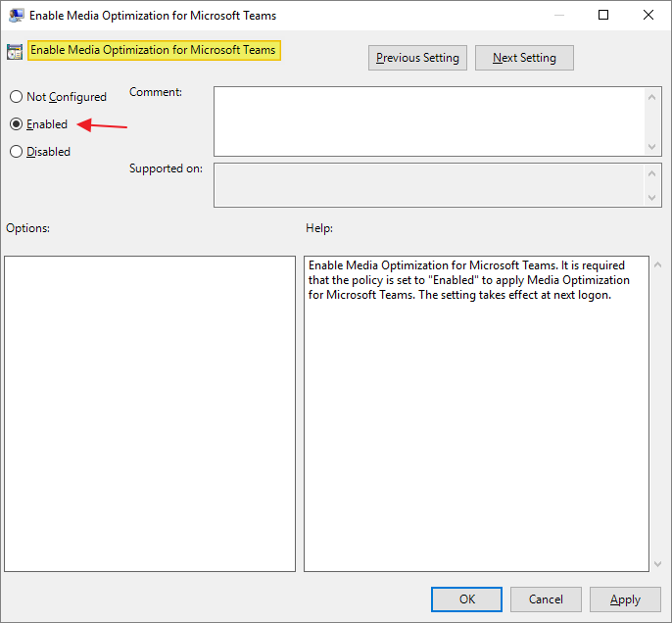The image size is (672, 623).
Task: Go to Previous Setting
Action: click(417, 58)
